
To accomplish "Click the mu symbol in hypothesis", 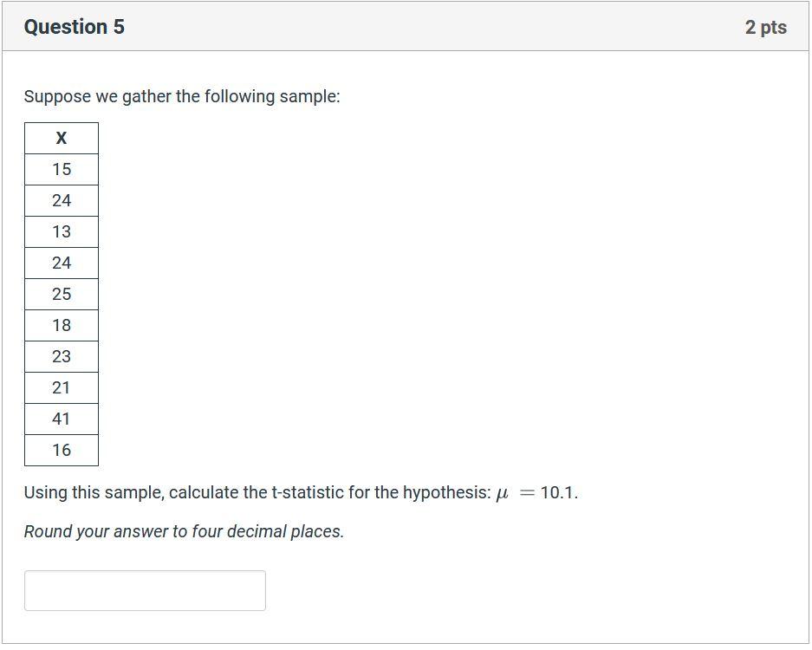I will 502,494.
